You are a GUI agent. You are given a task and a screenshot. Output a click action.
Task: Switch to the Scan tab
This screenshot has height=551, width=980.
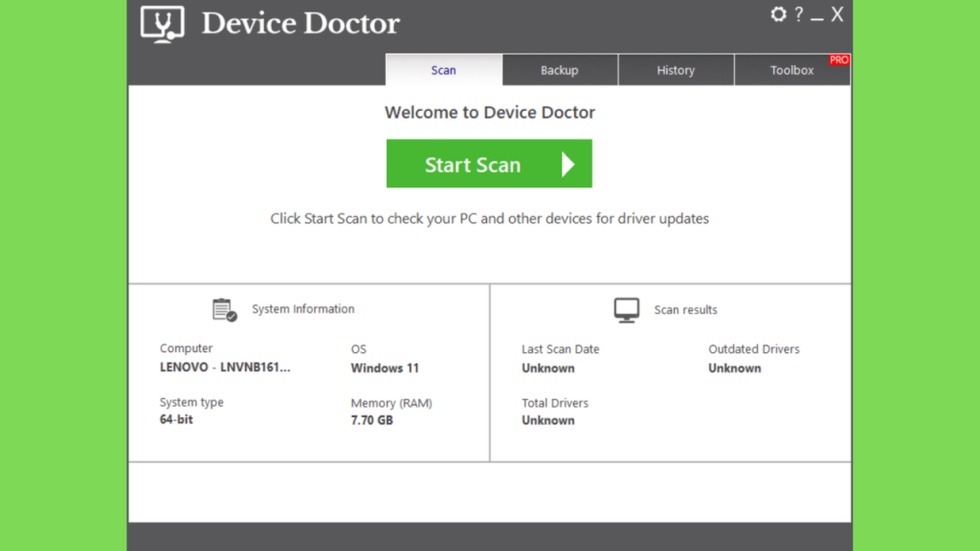pyautogui.click(x=444, y=70)
